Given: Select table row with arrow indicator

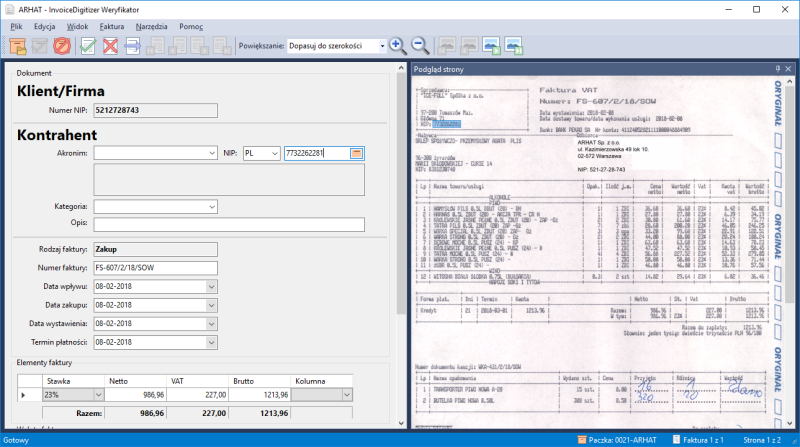Looking at the screenshot, I should pos(30,395).
